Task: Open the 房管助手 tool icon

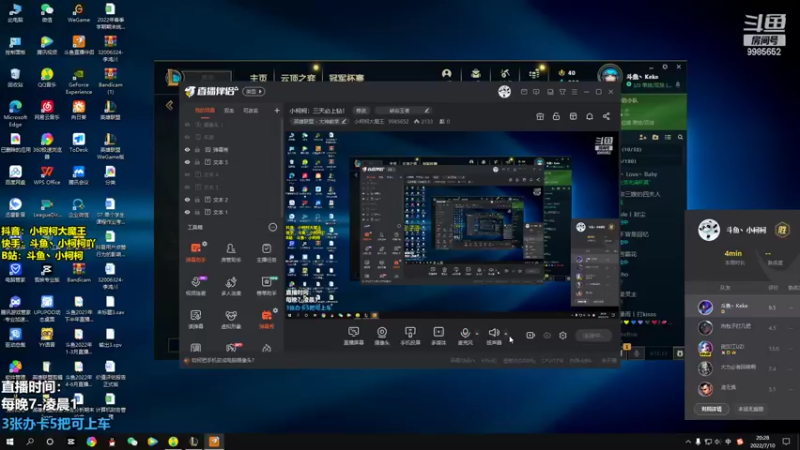Action: click(231, 252)
